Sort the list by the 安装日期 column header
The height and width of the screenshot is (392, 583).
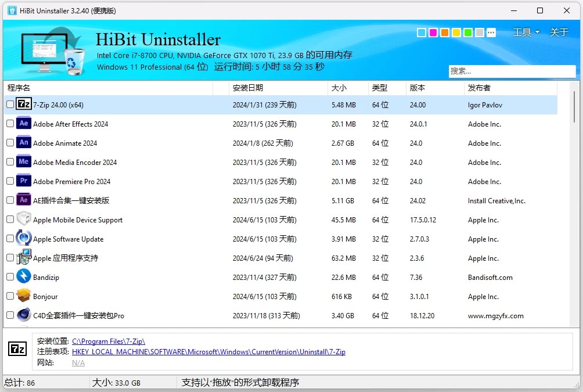click(248, 88)
